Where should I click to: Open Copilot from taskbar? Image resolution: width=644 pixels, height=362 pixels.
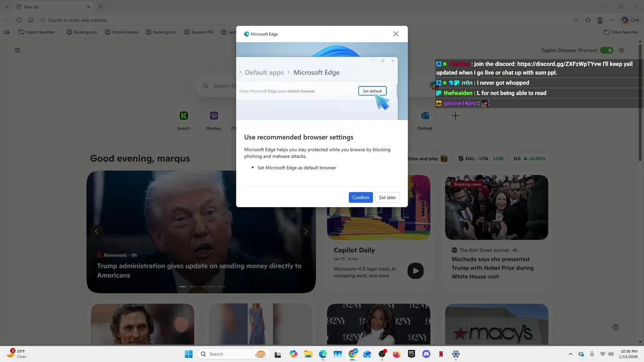click(x=293, y=354)
